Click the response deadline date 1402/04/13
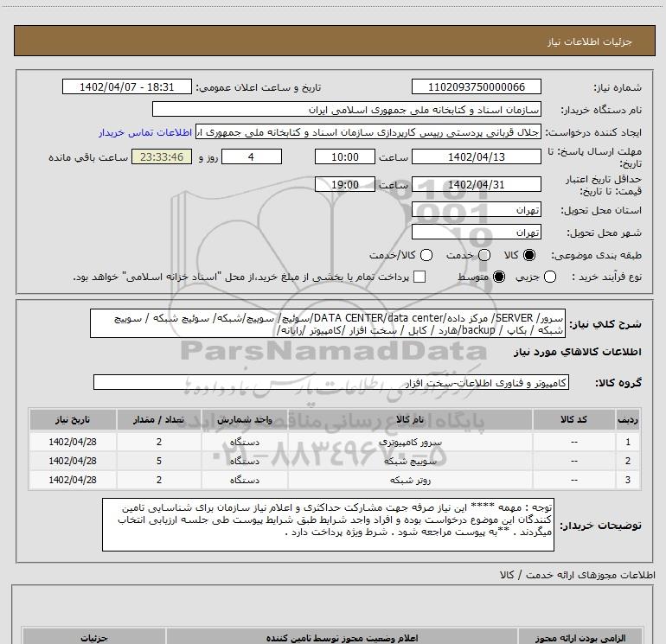666x644 pixels. (x=476, y=156)
